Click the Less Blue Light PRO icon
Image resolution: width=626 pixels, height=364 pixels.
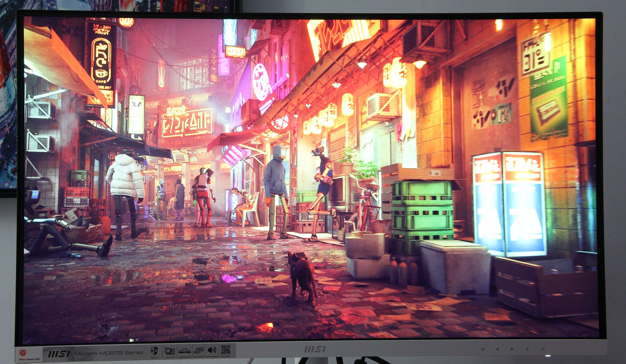coord(185,351)
